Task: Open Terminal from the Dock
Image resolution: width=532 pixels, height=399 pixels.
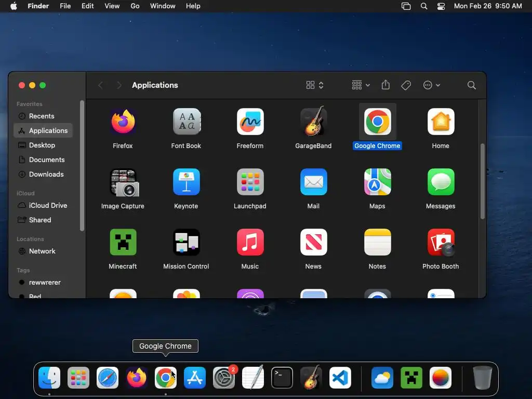Action: (x=282, y=378)
